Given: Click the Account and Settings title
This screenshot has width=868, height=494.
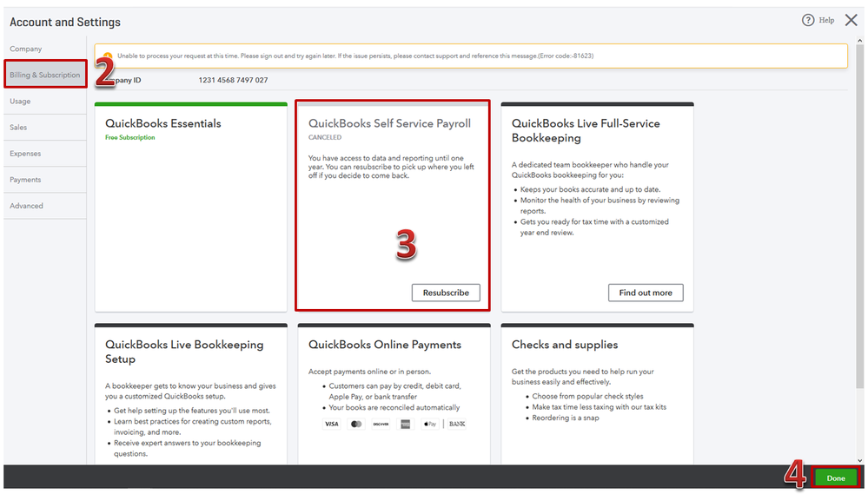Looking at the screenshot, I should point(65,22).
